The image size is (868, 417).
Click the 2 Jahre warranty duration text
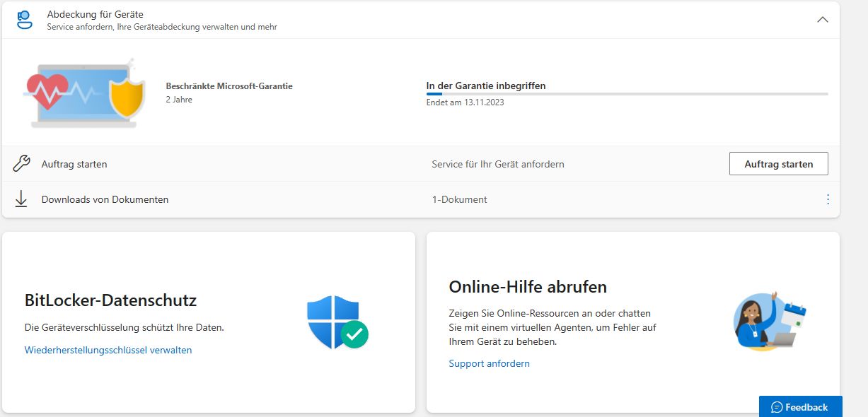click(179, 100)
